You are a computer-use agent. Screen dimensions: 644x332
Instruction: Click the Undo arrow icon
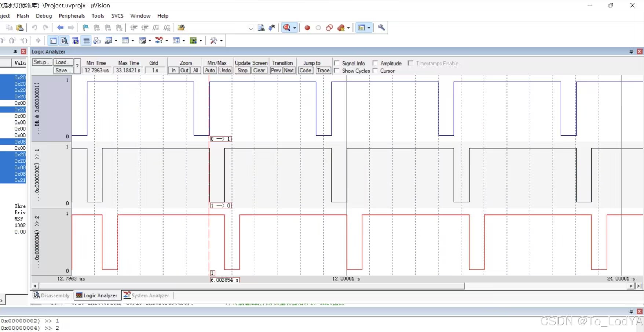pos(34,28)
